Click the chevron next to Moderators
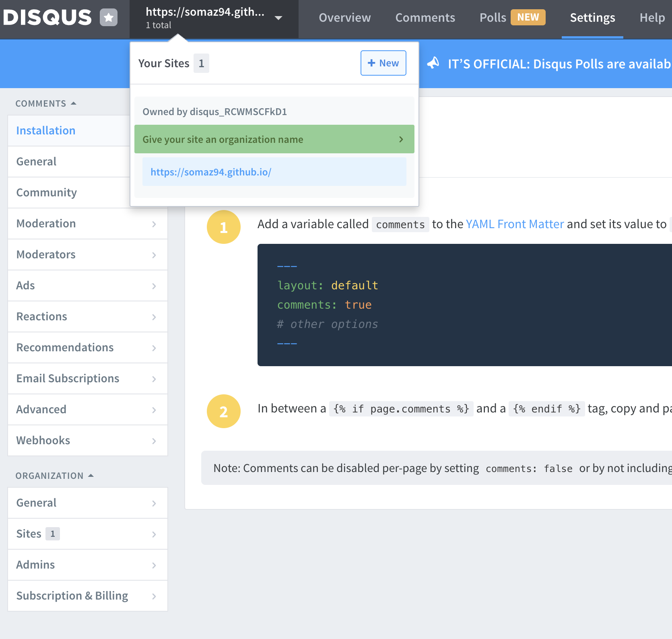 [x=154, y=255]
